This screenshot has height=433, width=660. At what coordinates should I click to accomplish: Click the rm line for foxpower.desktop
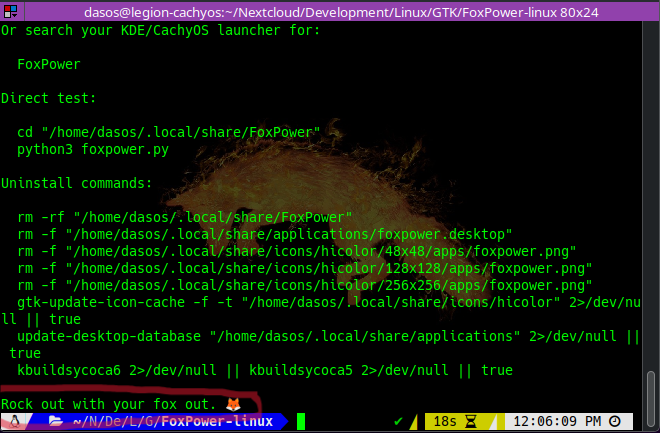coord(264,234)
